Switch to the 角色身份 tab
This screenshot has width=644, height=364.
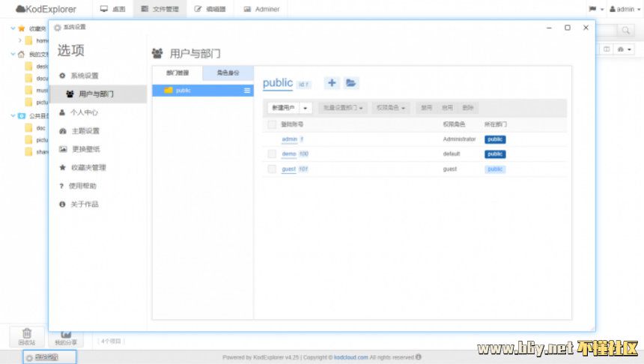coord(228,73)
